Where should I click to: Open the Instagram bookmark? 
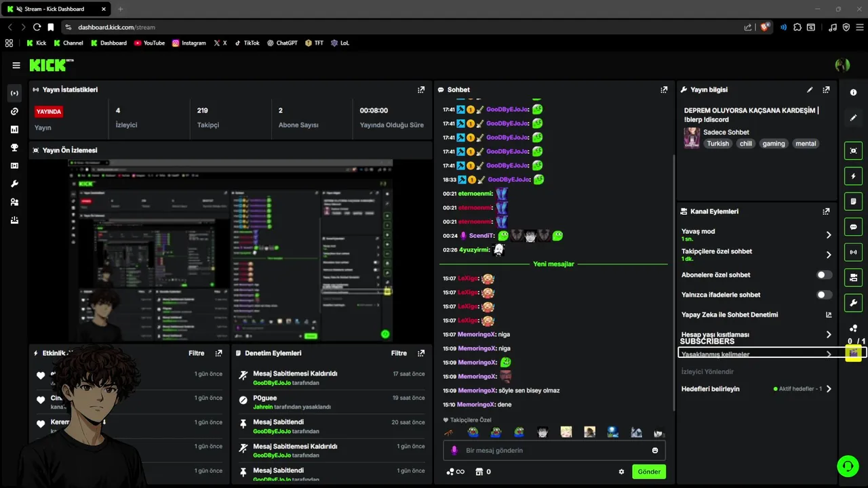tap(189, 43)
